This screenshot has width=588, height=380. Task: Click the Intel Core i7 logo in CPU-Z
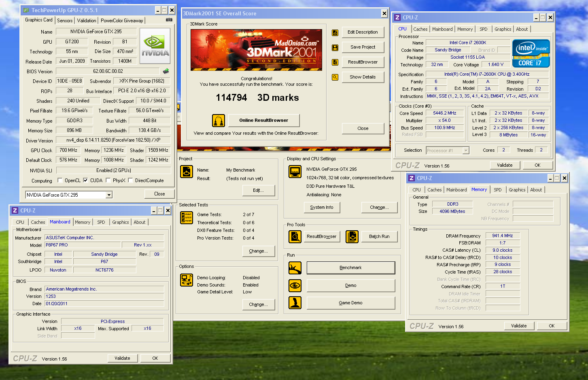[x=531, y=53]
